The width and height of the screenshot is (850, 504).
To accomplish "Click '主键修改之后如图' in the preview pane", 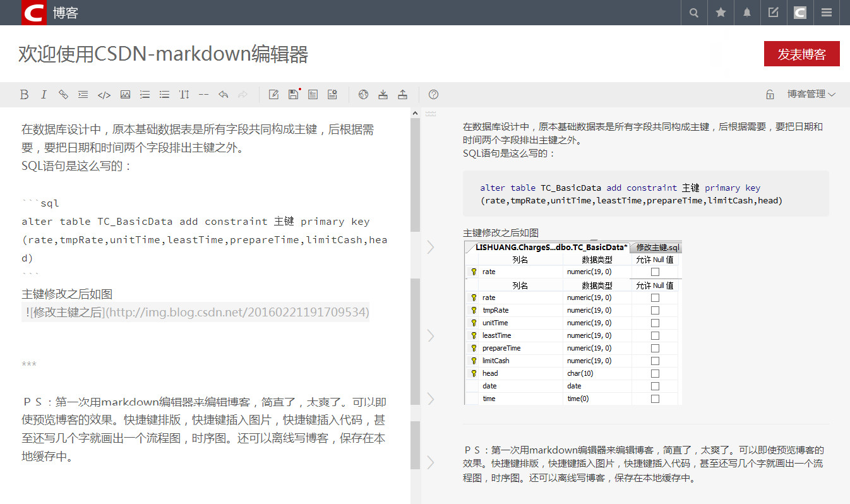I will (501, 233).
